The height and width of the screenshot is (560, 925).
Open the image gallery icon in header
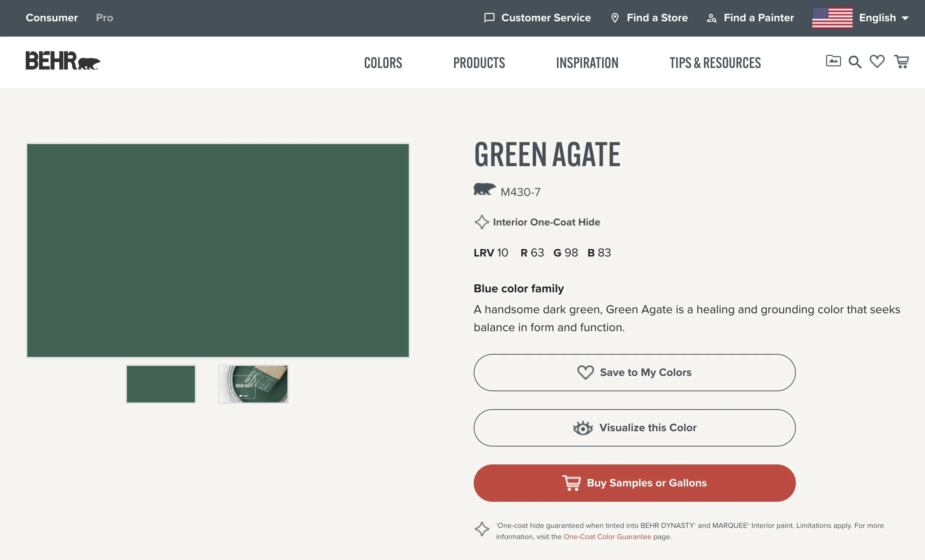click(833, 61)
